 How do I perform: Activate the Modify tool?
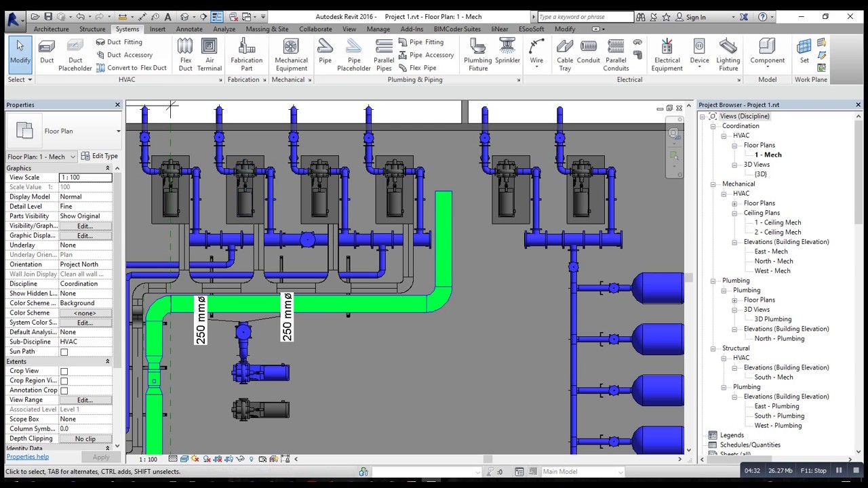click(20, 54)
